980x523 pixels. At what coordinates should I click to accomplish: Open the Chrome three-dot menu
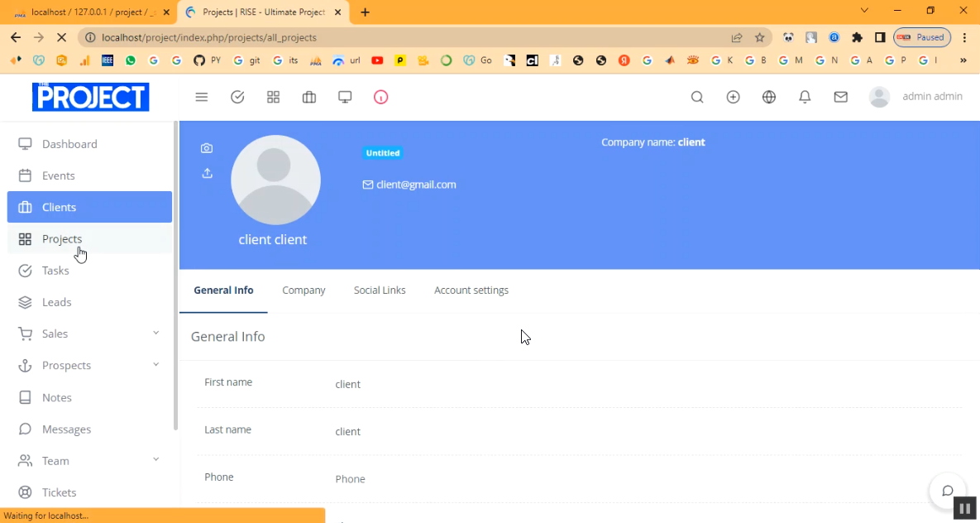pyautogui.click(x=965, y=37)
